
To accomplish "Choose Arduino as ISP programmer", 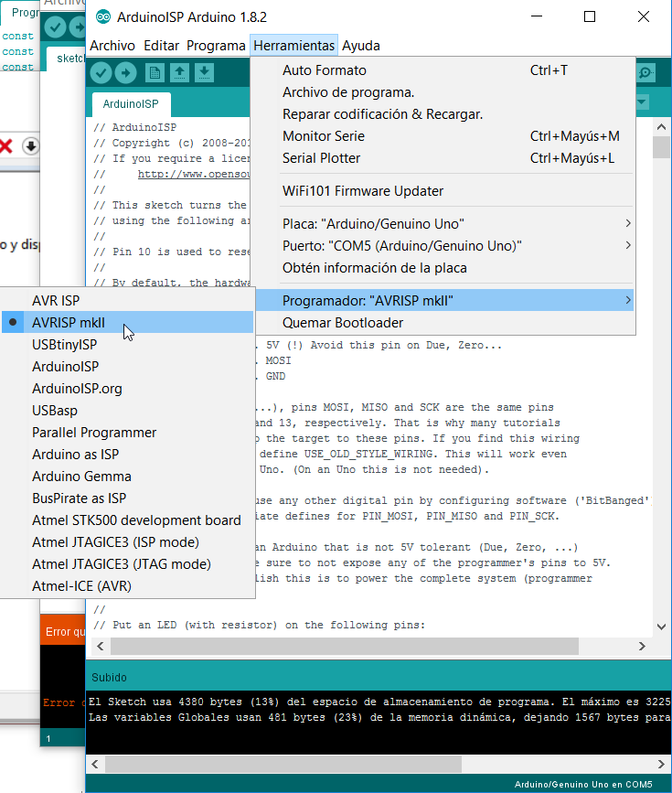I will (x=127, y=455).
